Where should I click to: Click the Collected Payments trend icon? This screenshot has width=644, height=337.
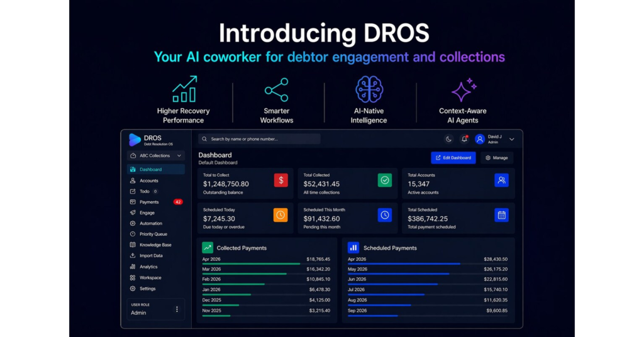(208, 248)
